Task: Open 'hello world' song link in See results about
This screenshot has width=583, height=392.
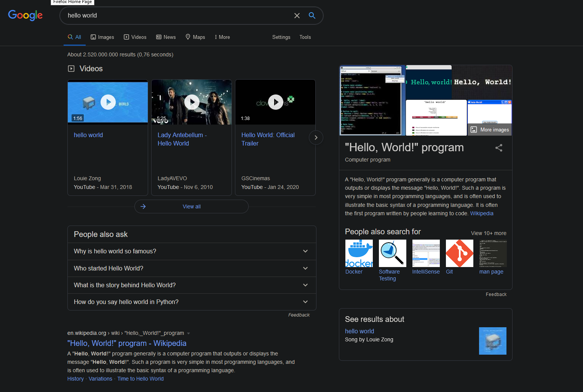Action: click(x=359, y=331)
